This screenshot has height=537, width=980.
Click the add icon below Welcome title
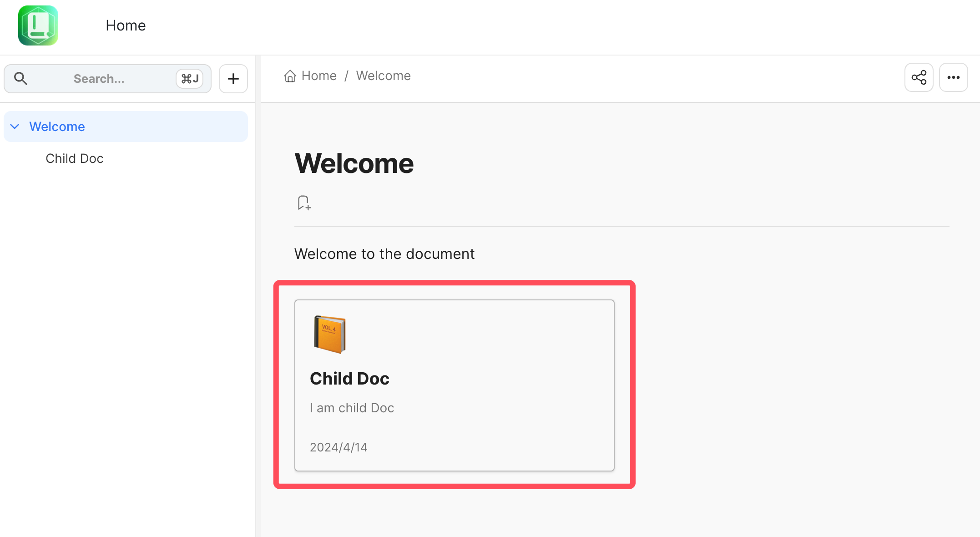pos(304,203)
